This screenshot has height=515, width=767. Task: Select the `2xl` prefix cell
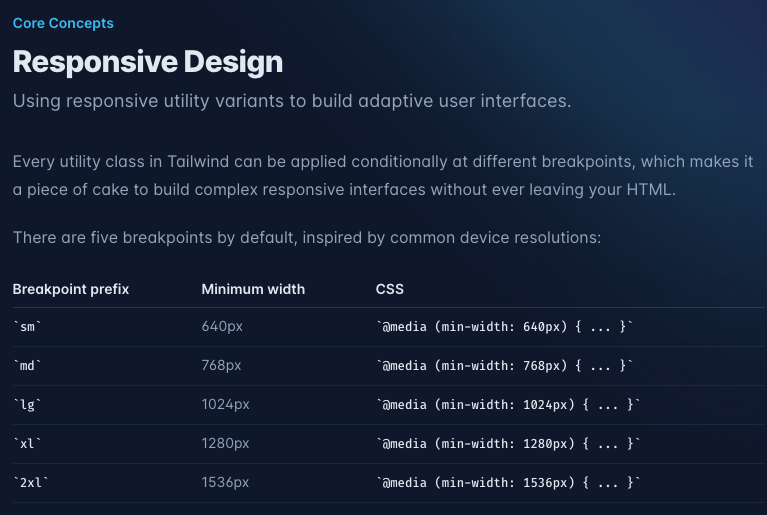tap(31, 483)
